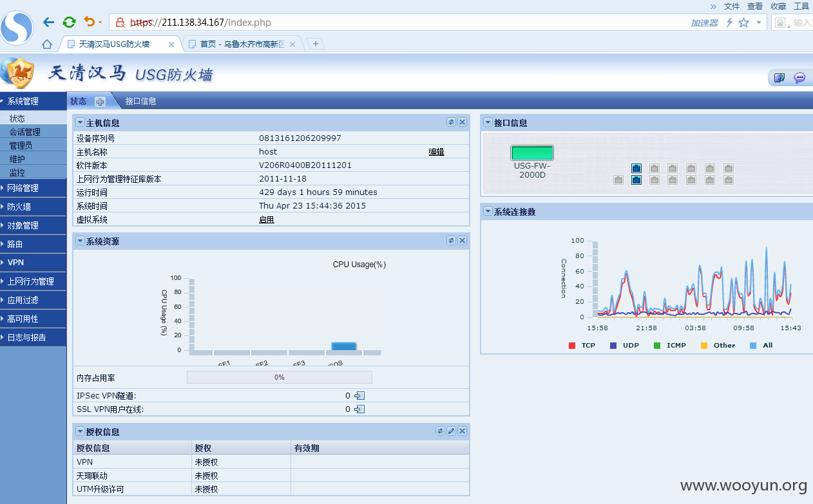
Task: Select 状态 under 系统管理
Action: (x=33, y=118)
